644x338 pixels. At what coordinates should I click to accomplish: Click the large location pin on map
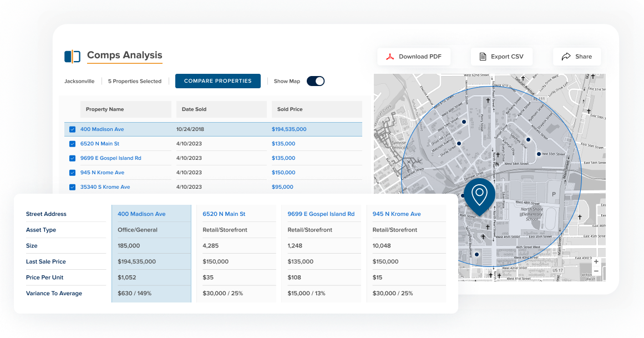point(479,196)
